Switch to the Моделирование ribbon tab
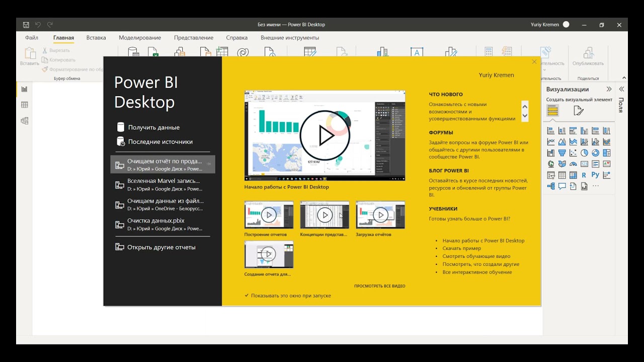644x362 pixels. [x=140, y=38]
